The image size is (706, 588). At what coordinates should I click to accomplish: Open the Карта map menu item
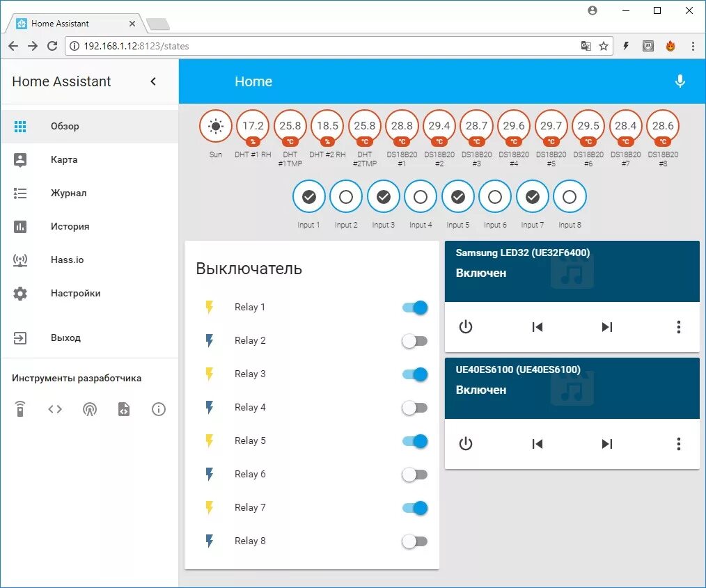pyautogui.click(x=90, y=160)
